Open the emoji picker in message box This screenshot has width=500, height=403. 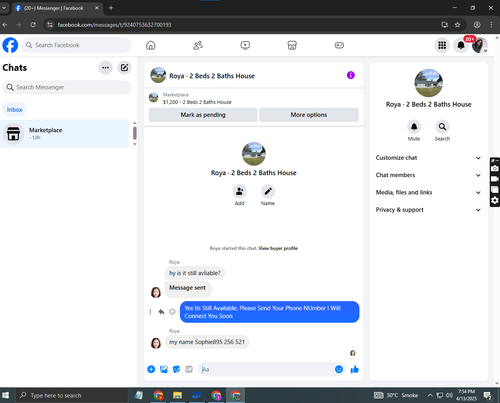(339, 369)
